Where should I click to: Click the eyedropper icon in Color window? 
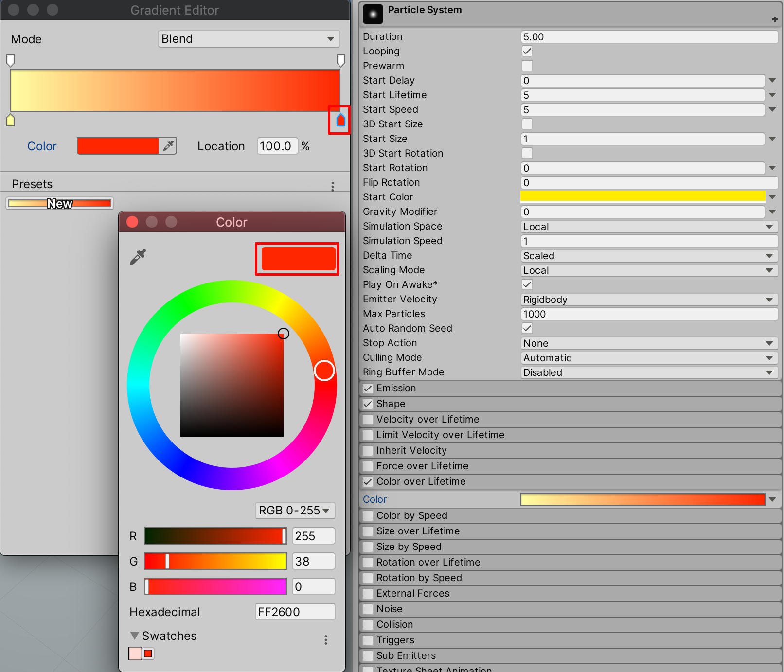[x=138, y=257]
